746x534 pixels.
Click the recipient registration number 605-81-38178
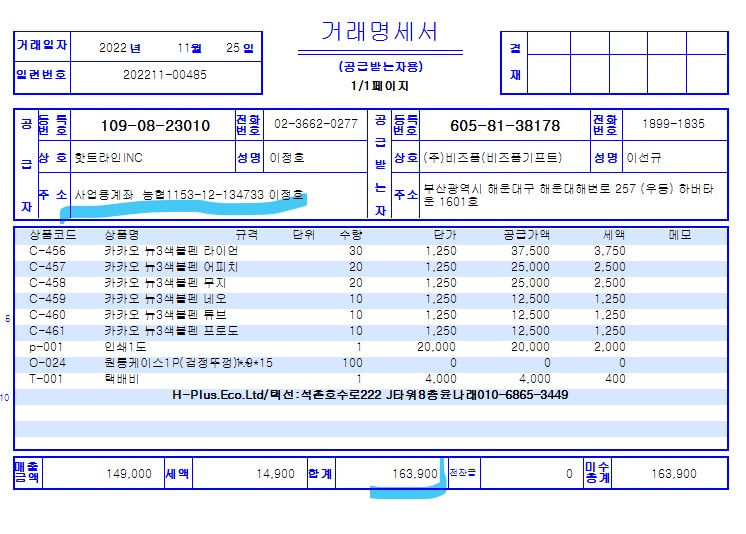[x=505, y=126]
